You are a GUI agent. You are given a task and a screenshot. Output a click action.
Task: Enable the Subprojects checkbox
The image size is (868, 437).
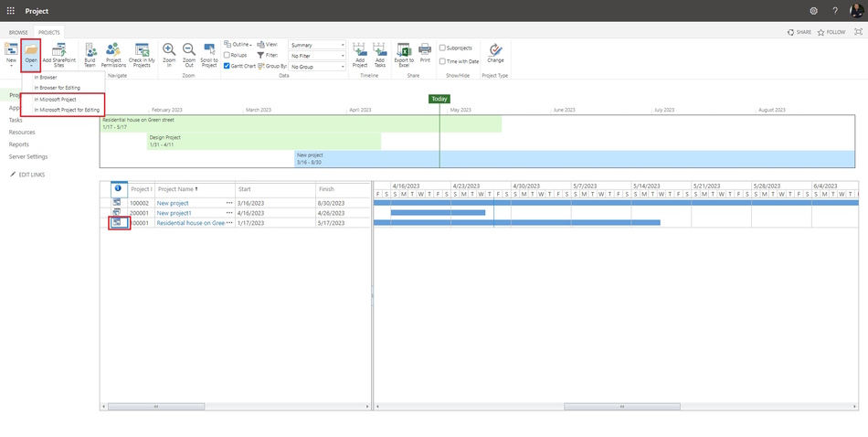click(x=442, y=48)
